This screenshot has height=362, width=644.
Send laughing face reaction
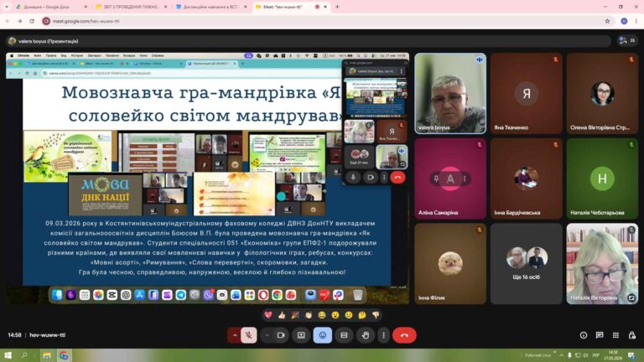pos(322,315)
